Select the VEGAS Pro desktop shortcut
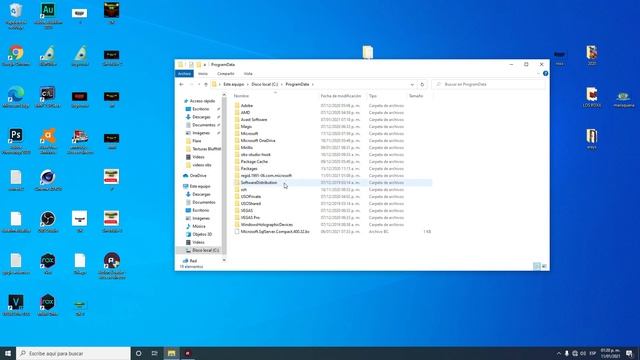The width and height of the screenshot is (640, 360). [x=16, y=305]
